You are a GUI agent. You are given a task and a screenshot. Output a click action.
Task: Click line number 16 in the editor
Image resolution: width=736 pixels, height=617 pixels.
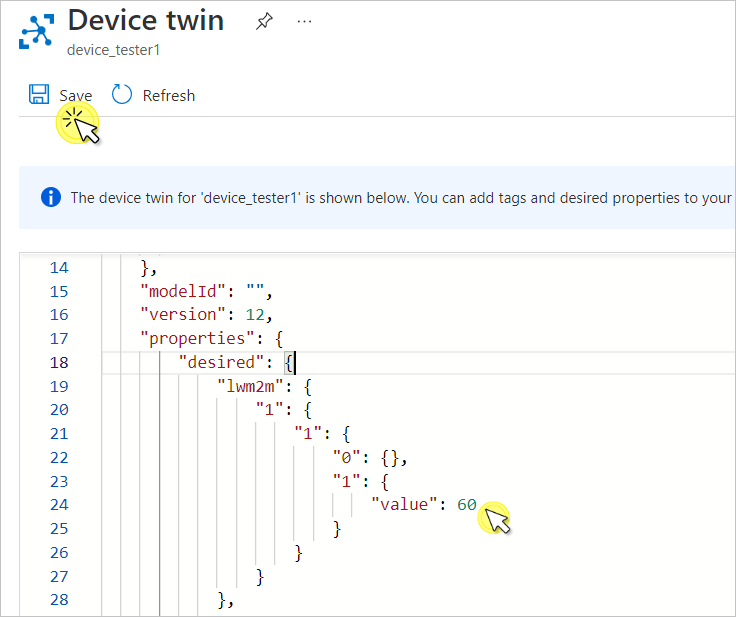[59, 315]
